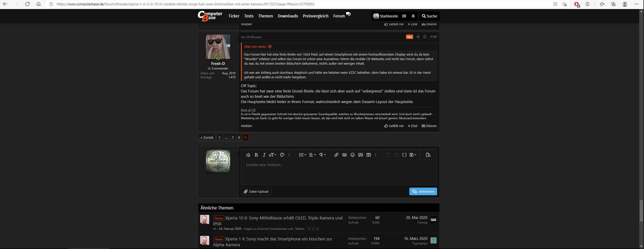Click Zitieren under post #180

pos(429,126)
